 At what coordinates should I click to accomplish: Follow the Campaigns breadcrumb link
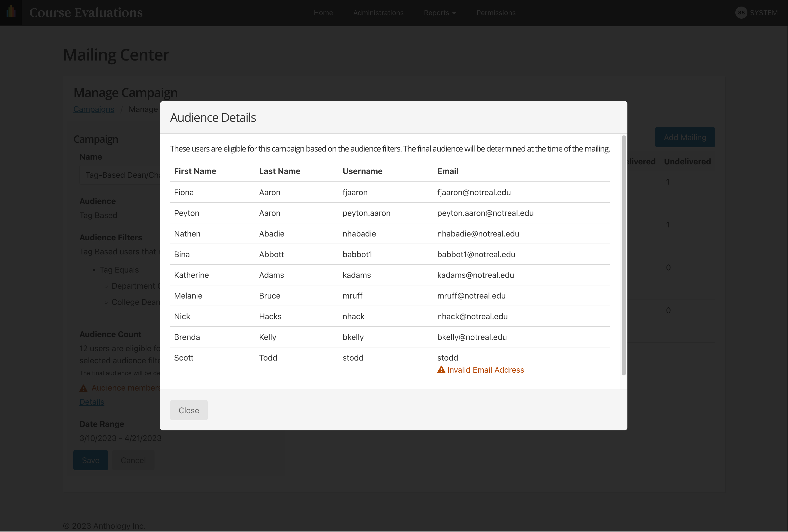[94, 109]
